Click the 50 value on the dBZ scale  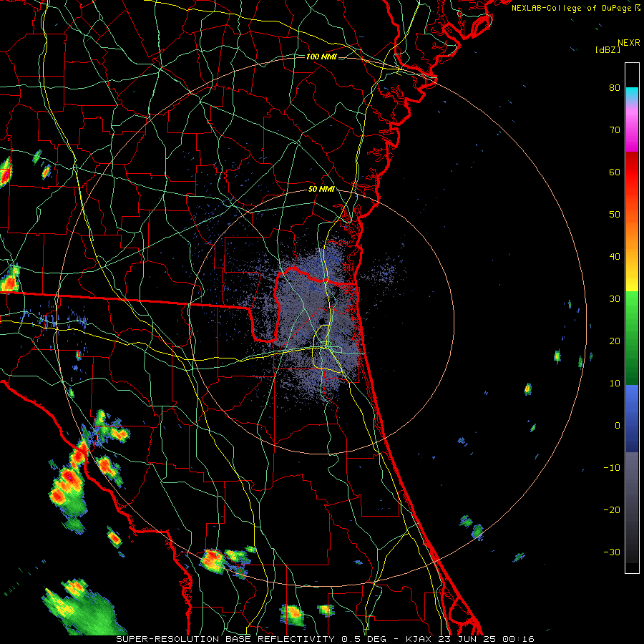pos(615,215)
